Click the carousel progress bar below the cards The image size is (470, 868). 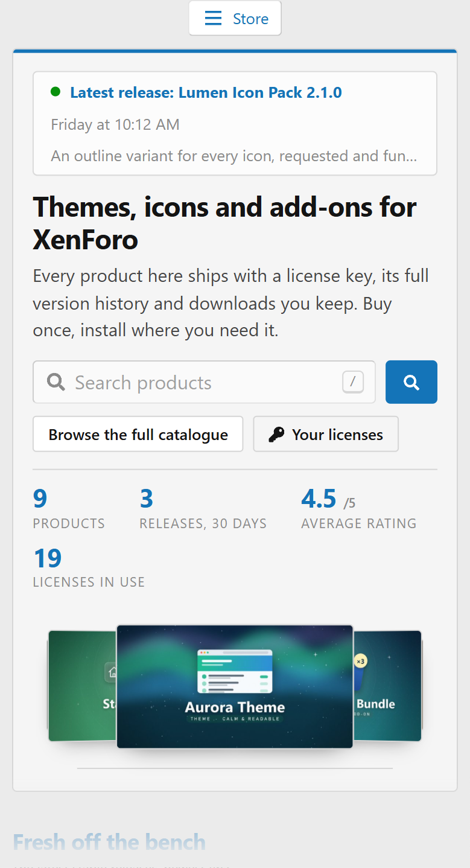tap(235, 768)
